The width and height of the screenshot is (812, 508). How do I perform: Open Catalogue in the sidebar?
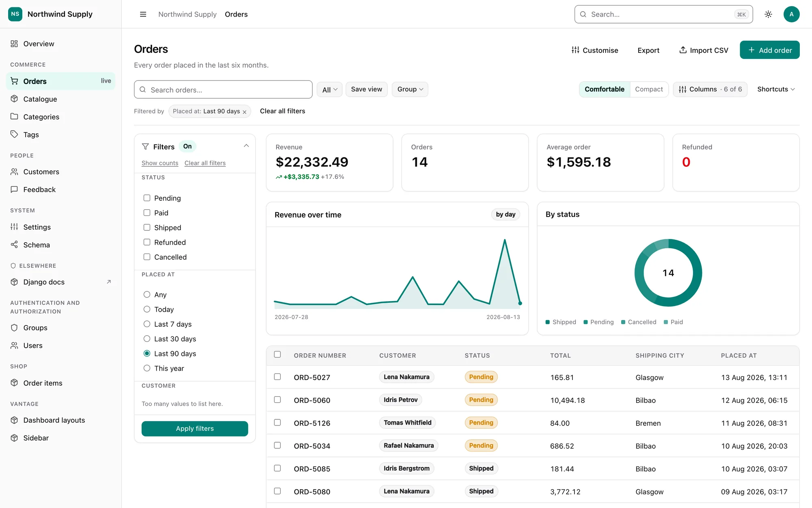click(61, 99)
